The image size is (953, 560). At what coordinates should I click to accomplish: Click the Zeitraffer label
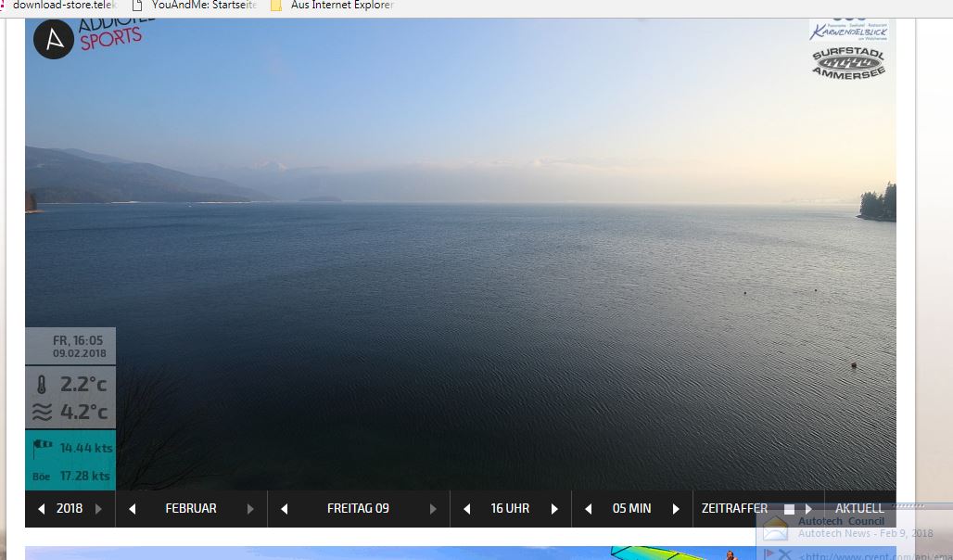(x=734, y=508)
